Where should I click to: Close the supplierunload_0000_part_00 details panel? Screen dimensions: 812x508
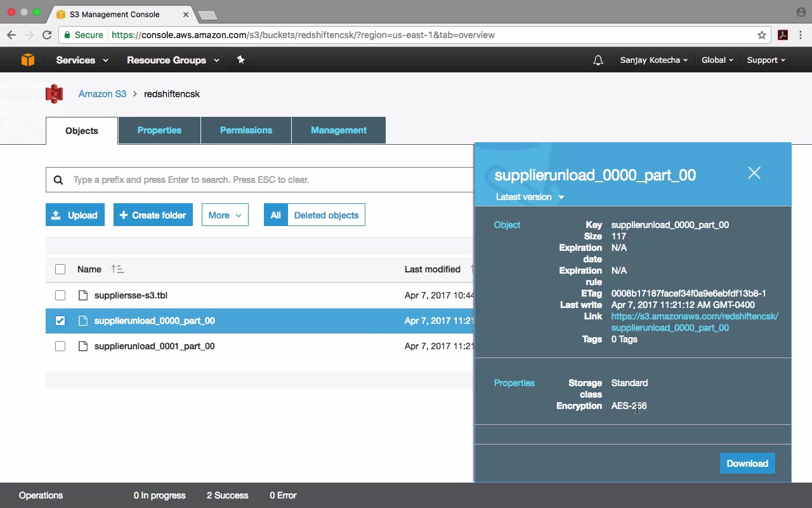(x=754, y=173)
